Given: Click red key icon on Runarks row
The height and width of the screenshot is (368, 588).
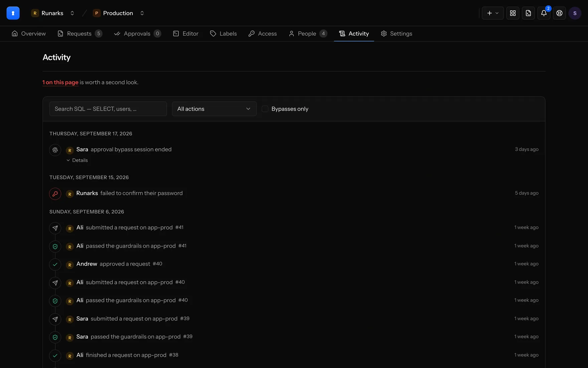Looking at the screenshot, I should click(x=55, y=194).
